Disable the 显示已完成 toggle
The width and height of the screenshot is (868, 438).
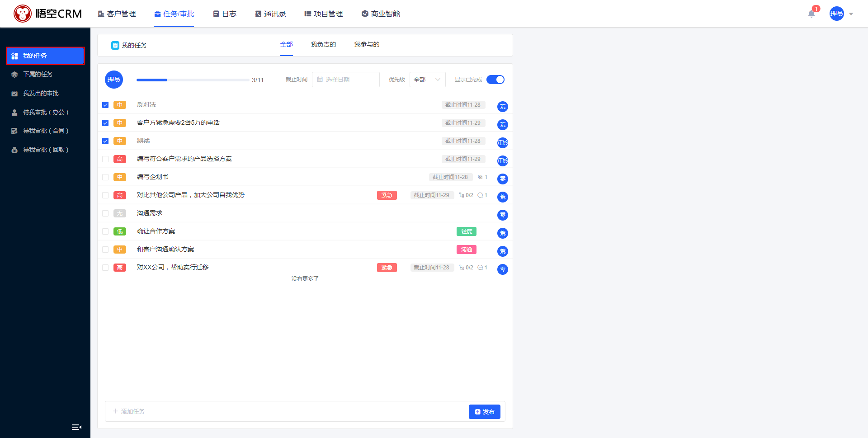tap(495, 79)
